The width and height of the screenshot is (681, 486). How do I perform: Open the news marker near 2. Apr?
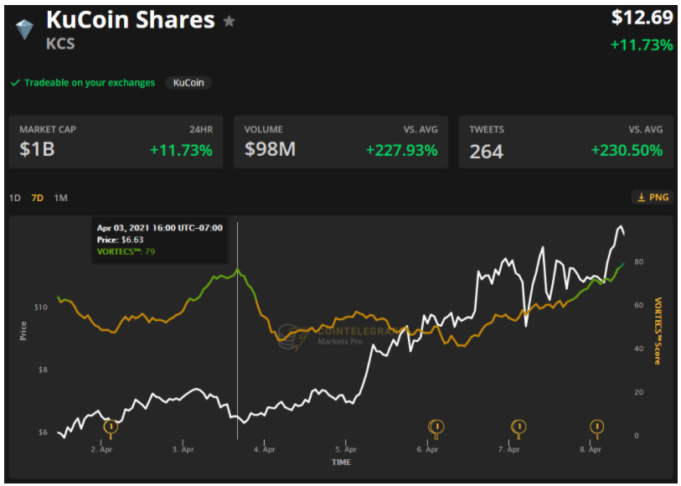point(111,427)
